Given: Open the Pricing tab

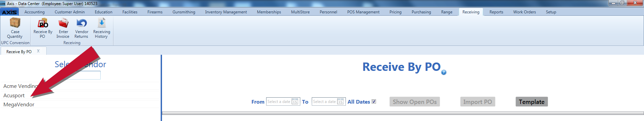Looking at the screenshot, I should pos(395,12).
